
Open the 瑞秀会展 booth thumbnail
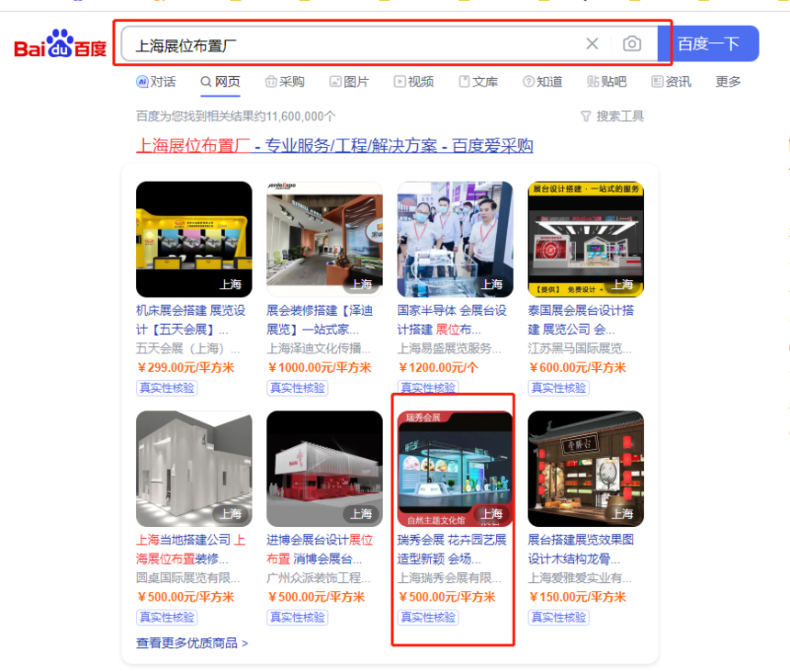pyautogui.click(x=455, y=468)
